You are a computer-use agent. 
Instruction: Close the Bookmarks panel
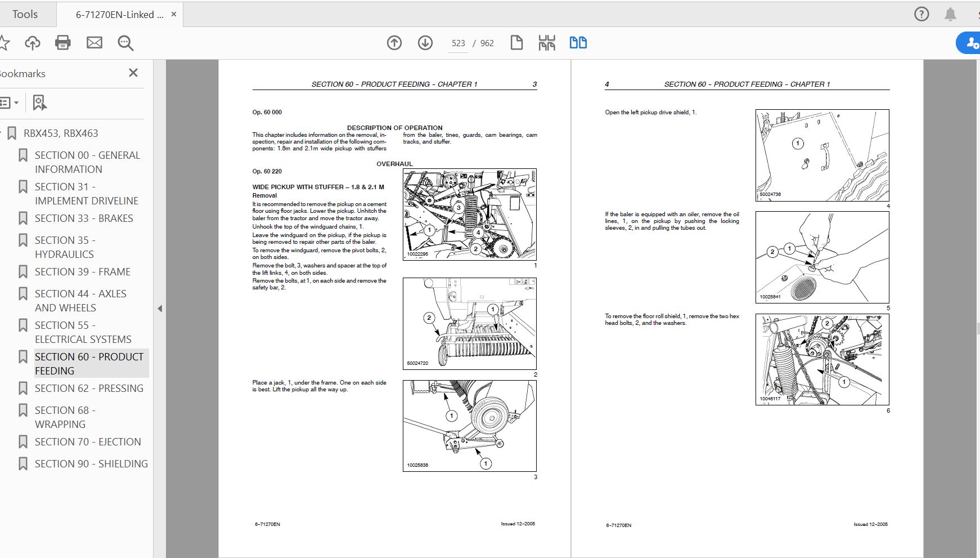(x=133, y=73)
